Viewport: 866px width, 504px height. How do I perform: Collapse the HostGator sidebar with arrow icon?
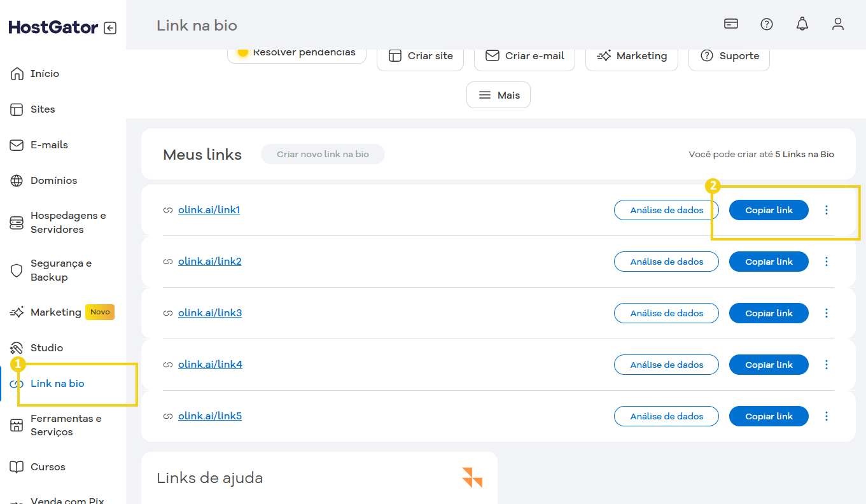(x=110, y=28)
